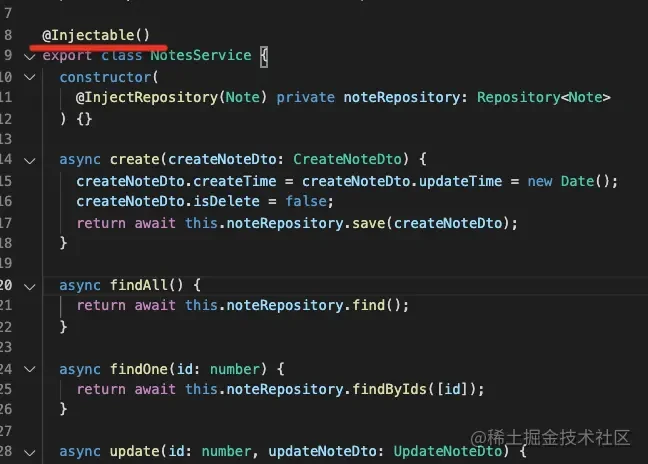Click line number 20 in gutter
648x464 pixels.
point(6,285)
